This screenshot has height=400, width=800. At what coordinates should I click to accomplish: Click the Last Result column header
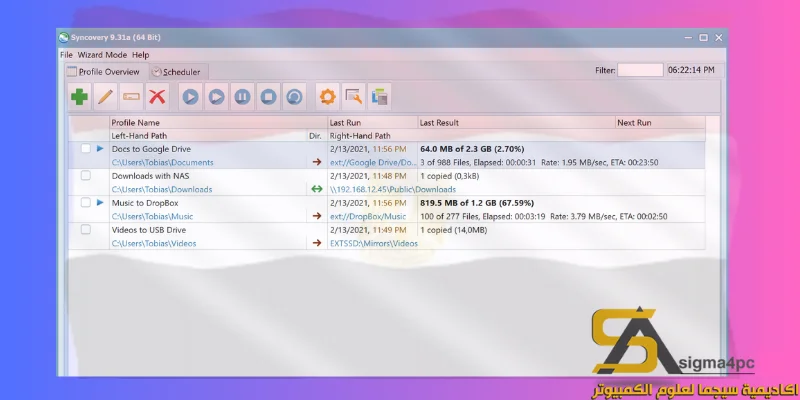[517, 122]
